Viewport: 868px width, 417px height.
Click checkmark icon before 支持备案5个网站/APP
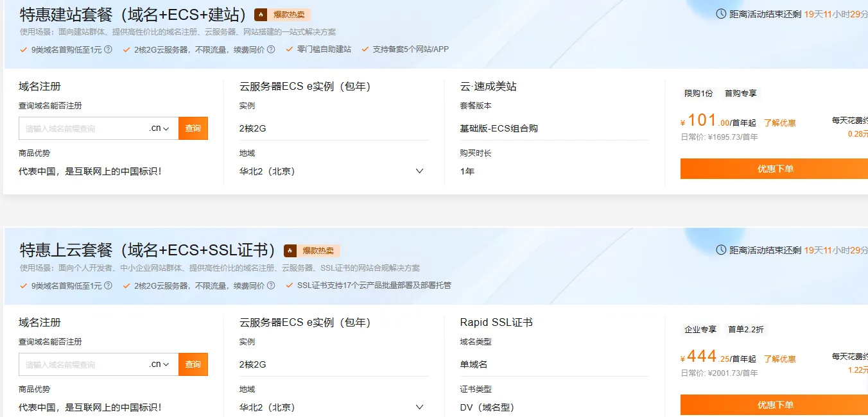point(365,49)
